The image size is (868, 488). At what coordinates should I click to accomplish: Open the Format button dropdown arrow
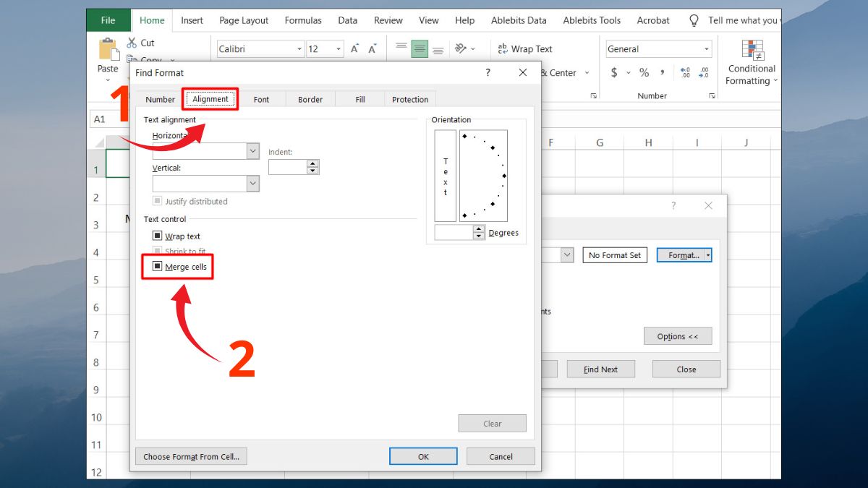point(708,255)
